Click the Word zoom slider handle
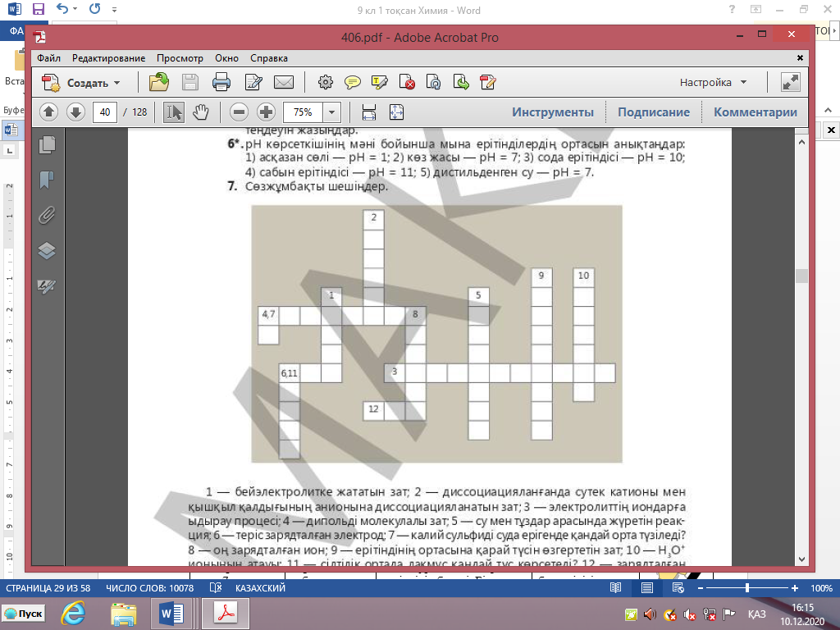The image size is (840, 630). (x=746, y=588)
